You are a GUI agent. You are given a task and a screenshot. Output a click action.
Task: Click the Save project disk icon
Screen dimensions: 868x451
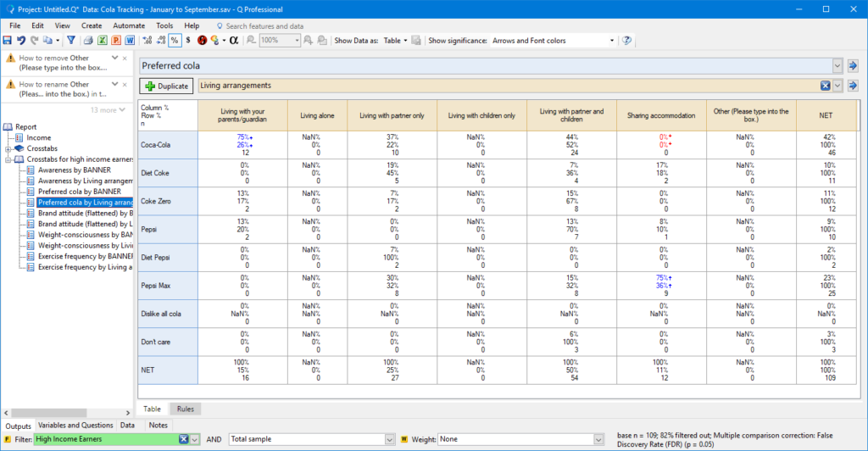pos(7,41)
